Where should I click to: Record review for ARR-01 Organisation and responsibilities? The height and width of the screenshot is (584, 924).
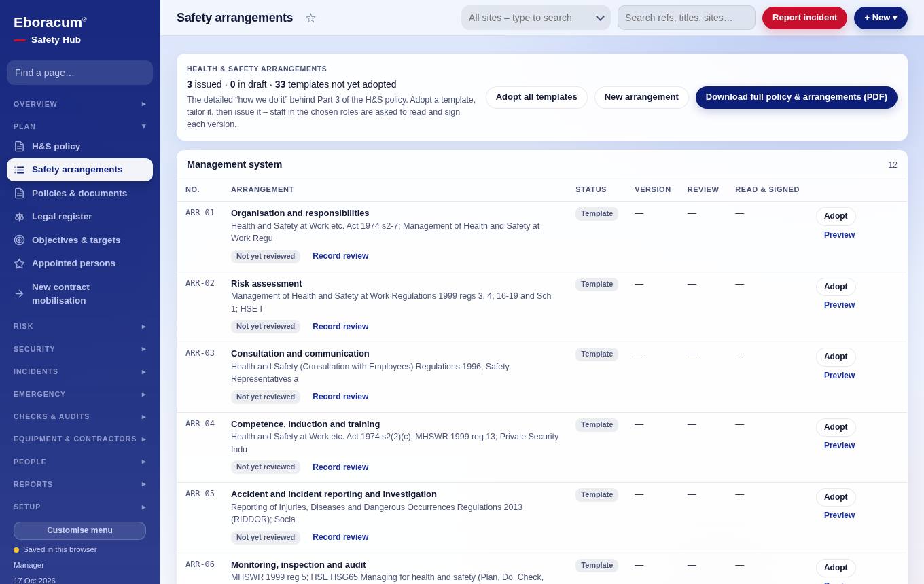pyautogui.click(x=340, y=256)
